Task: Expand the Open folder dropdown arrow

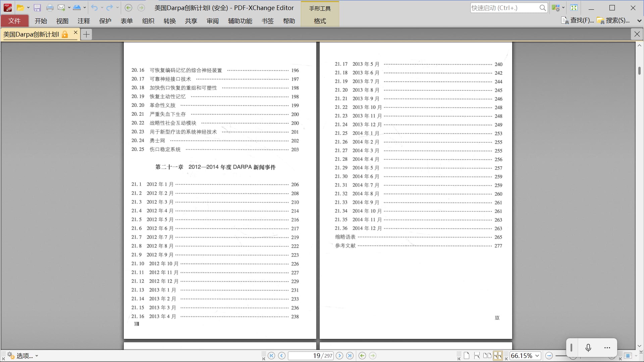Action: (x=28, y=8)
